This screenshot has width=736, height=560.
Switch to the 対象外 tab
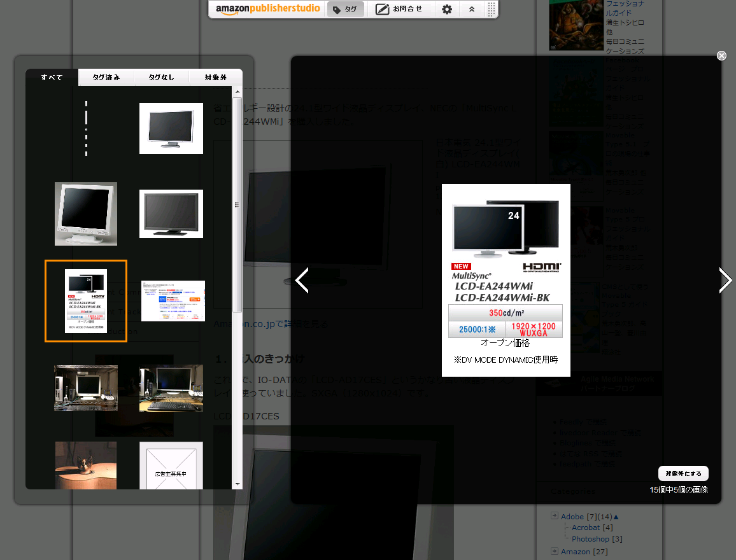click(x=216, y=78)
